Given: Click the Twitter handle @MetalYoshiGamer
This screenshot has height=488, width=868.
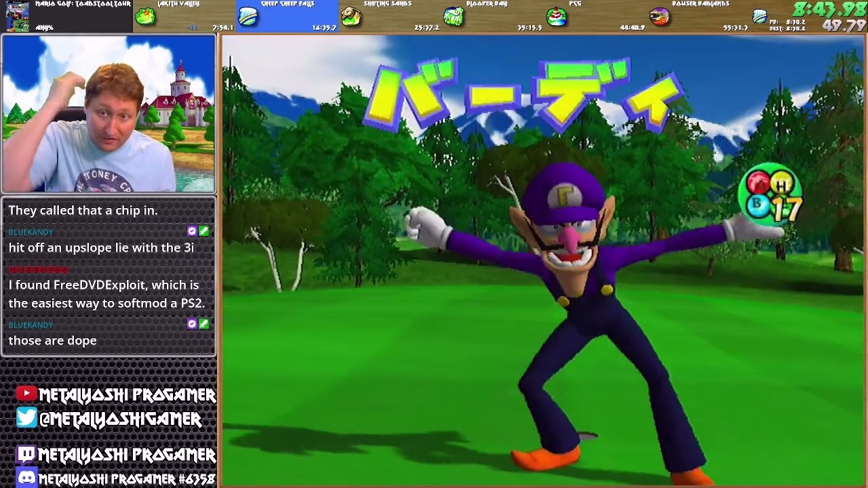Looking at the screenshot, I should point(121,419).
